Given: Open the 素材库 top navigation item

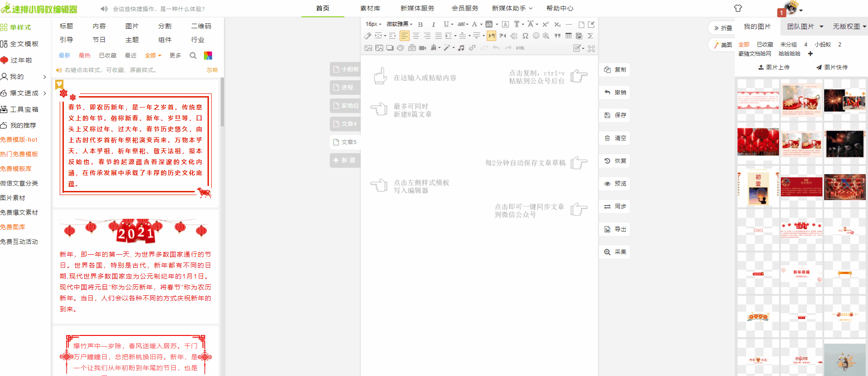Looking at the screenshot, I should tap(370, 8).
